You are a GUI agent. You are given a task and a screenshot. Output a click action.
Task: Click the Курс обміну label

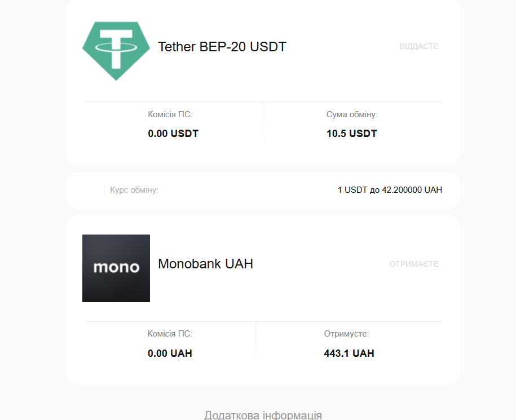tap(134, 190)
